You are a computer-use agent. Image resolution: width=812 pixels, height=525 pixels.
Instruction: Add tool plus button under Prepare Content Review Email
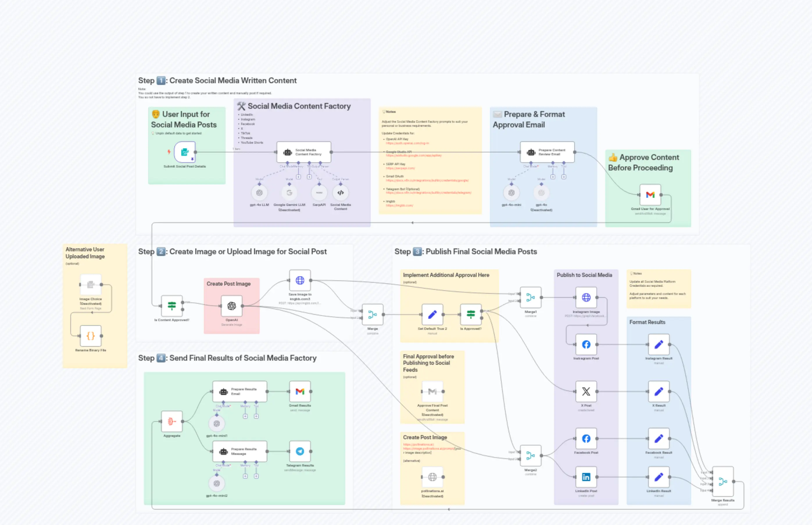(564, 177)
